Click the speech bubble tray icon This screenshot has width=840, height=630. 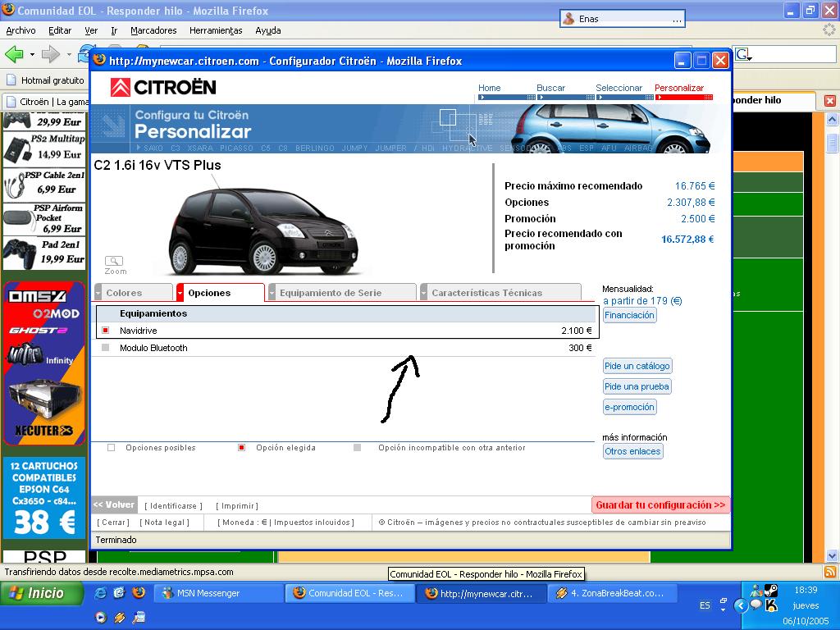pyautogui.click(x=756, y=605)
